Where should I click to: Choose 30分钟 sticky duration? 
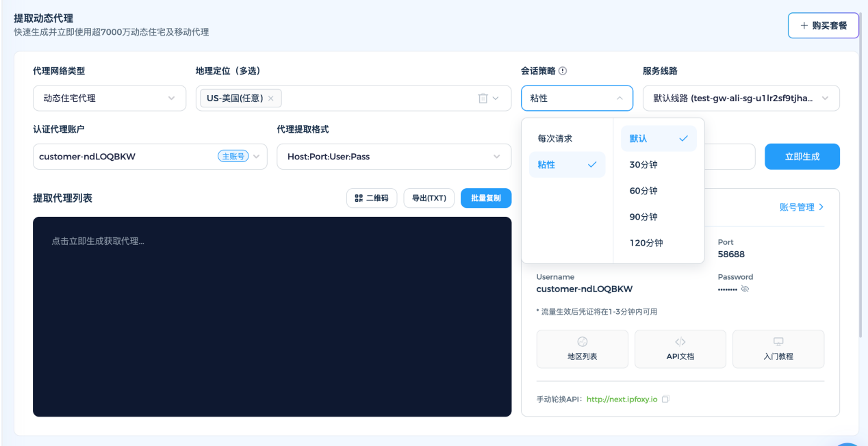coord(659,165)
